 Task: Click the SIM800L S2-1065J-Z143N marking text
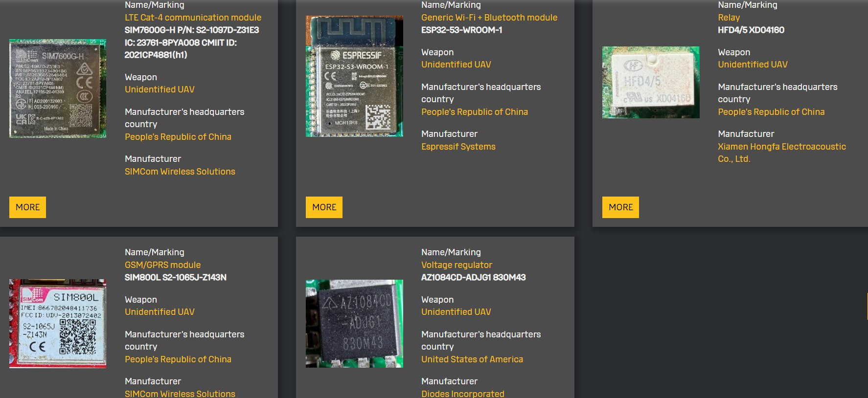[x=176, y=277]
